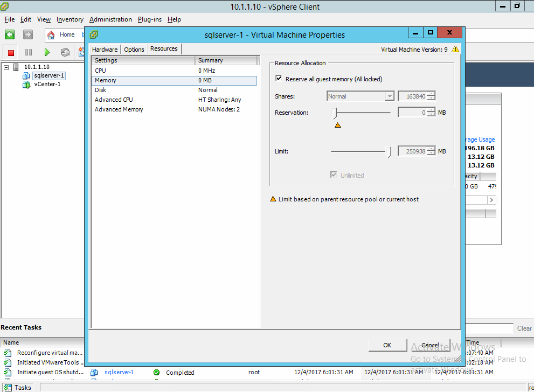The width and height of the screenshot is (534, 392).
Task: Select the Disk resource setting row
Action: point(175,90)
